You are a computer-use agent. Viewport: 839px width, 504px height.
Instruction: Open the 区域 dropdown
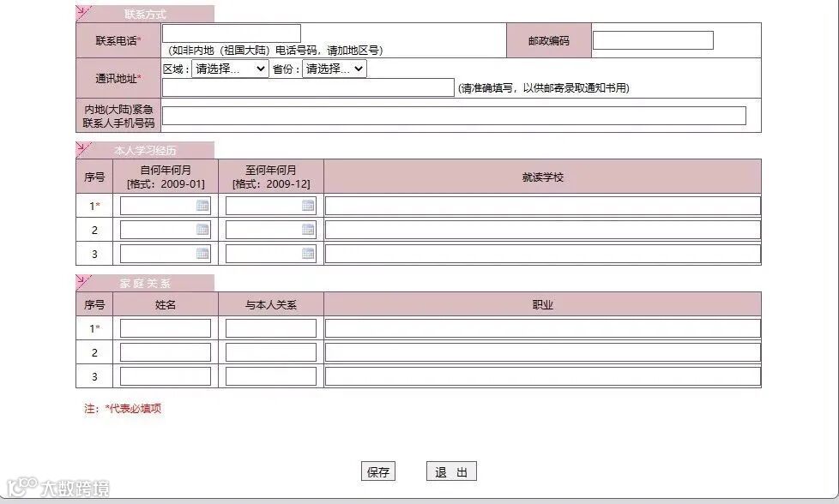pos(230,69)
